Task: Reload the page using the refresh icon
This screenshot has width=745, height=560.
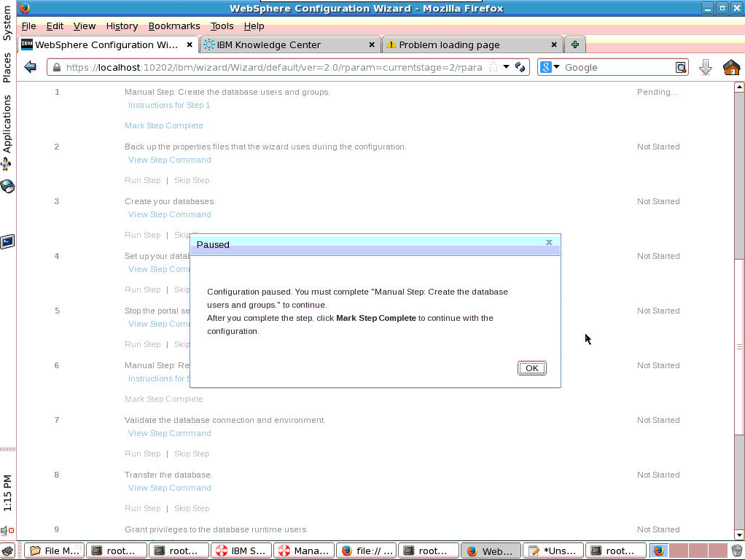Action: pyautogui.click(x=520, y=67)
